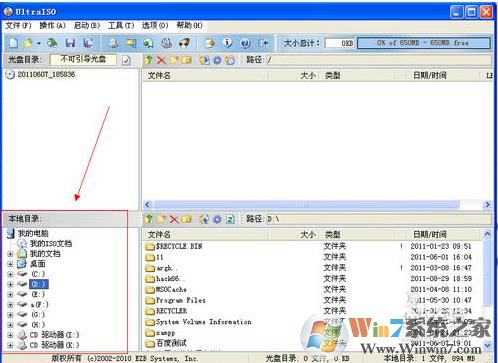Click Up arrow in local directory toolbar
Screen dimensions: 498x363
pyautogui.click(x=149, y=219)
